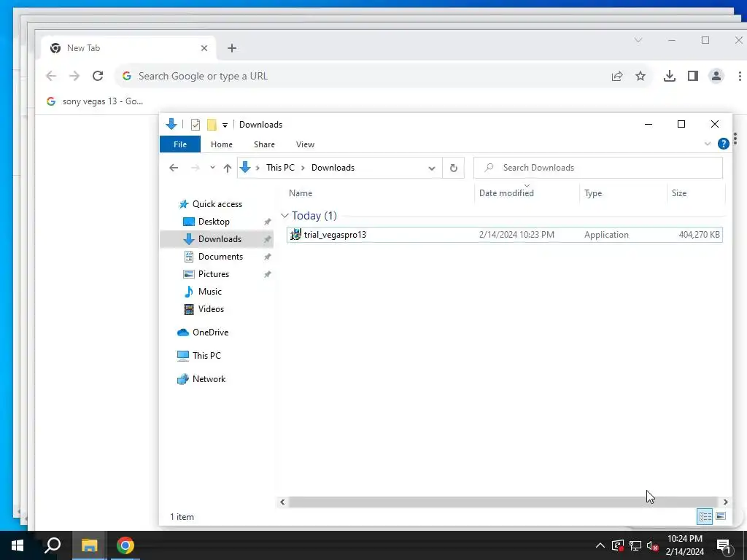Bookmark this tab with star icon
Image resolution: width=747 pixels, height=560 pixels.
click(x=640, y=76)
